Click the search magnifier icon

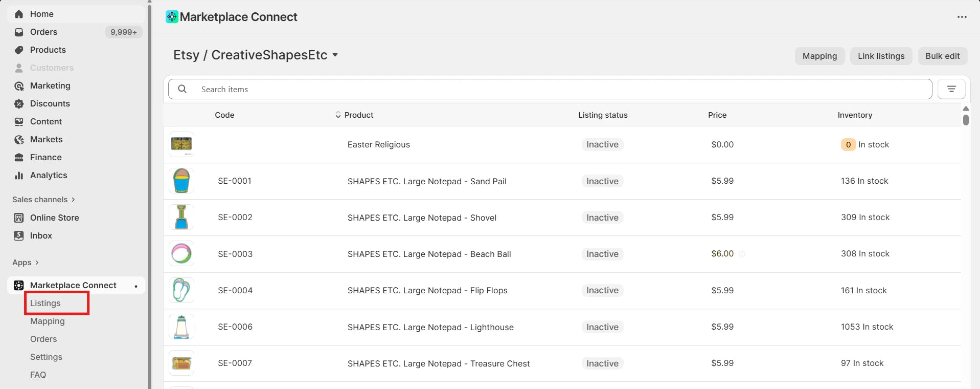[x=182, y=89]
